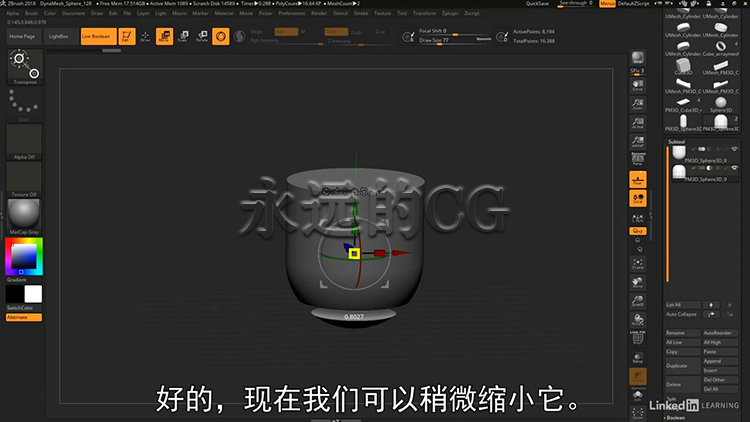The image size is (750, 422).
Task: Click the Zoom3D icon
Action: click(638, 301)
